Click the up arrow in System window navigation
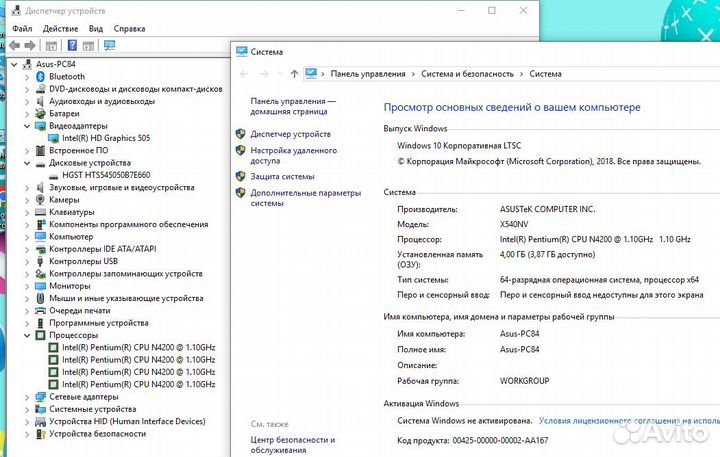This screenshot has width=720, height=457. (x=294, y=74)
